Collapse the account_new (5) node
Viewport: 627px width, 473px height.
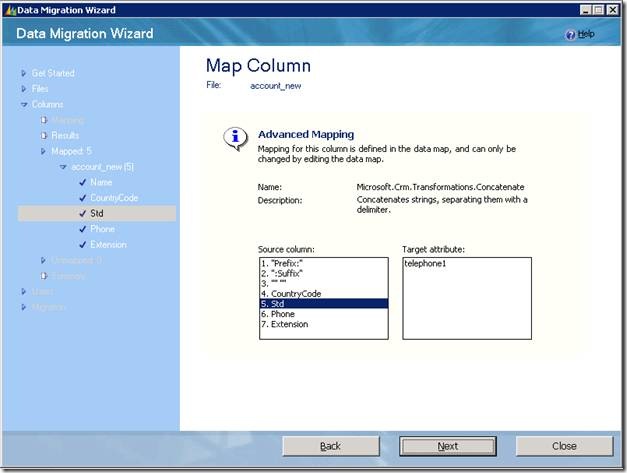coord(63,167)
